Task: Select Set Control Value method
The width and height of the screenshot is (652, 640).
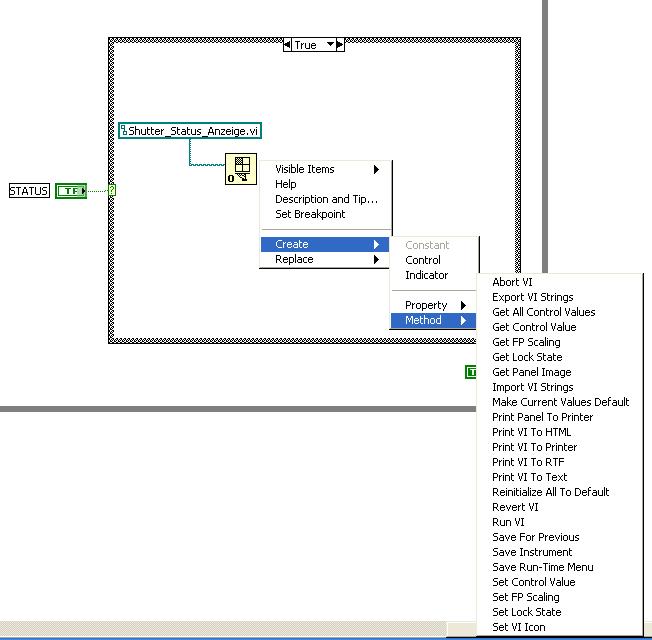Action: tap(534, 582)
